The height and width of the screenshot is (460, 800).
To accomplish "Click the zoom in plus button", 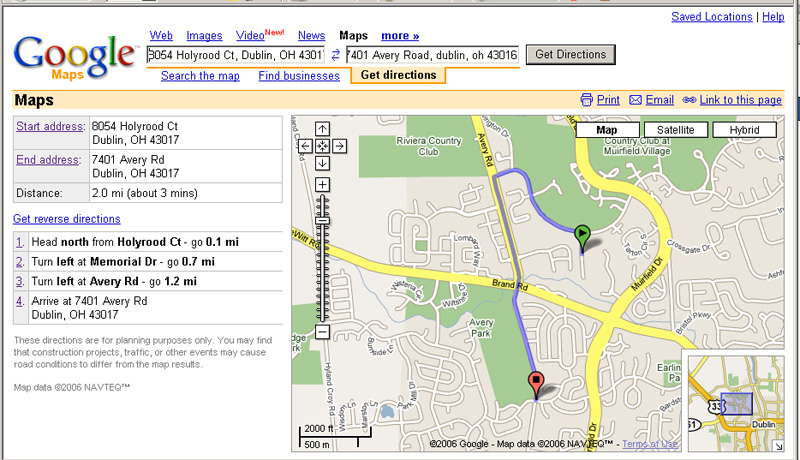I will click(x=322, y=184).
